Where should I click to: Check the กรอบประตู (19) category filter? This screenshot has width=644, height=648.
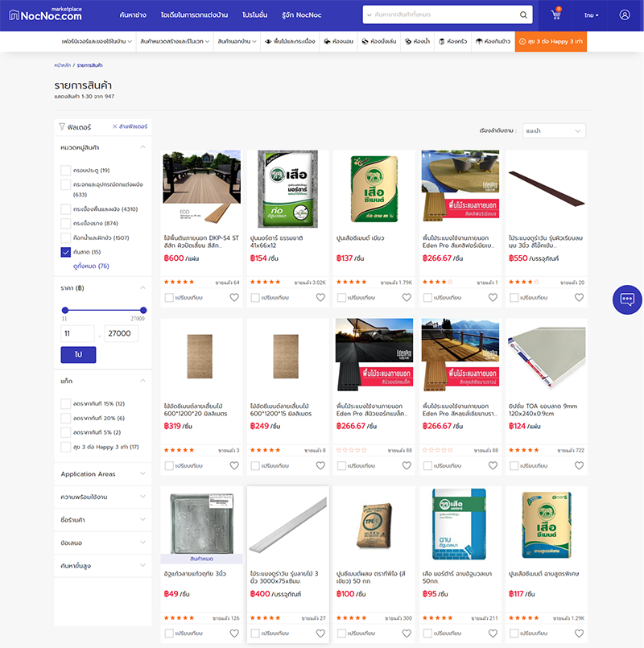coord(66,170)
